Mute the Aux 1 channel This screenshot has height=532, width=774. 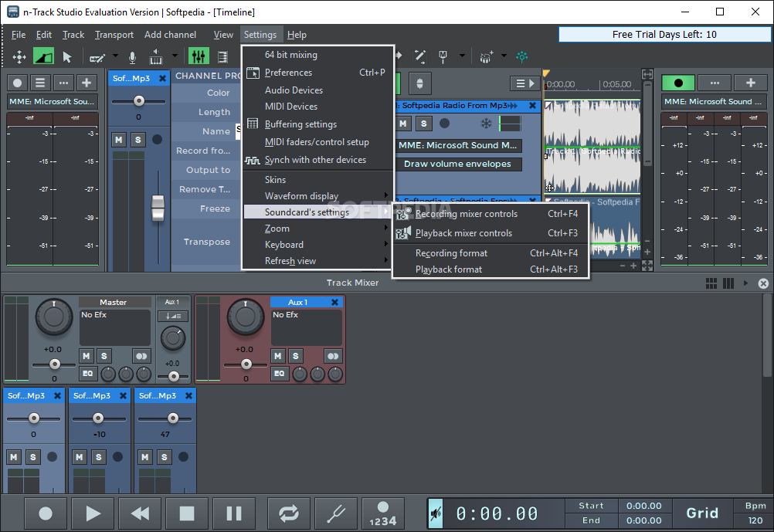click(x=278, y=356)
